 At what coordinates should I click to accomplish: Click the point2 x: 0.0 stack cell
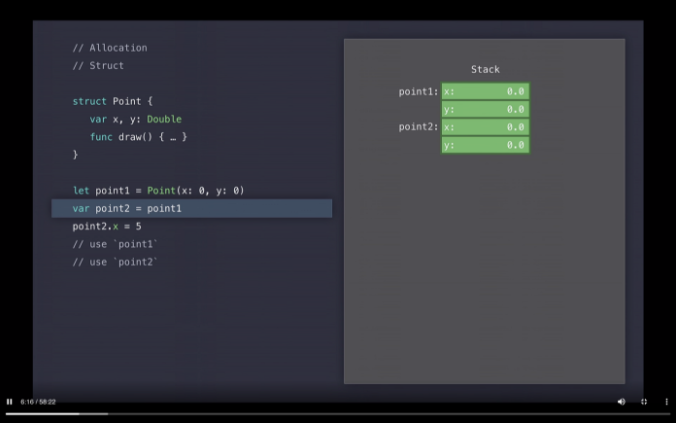click(485, 127)
